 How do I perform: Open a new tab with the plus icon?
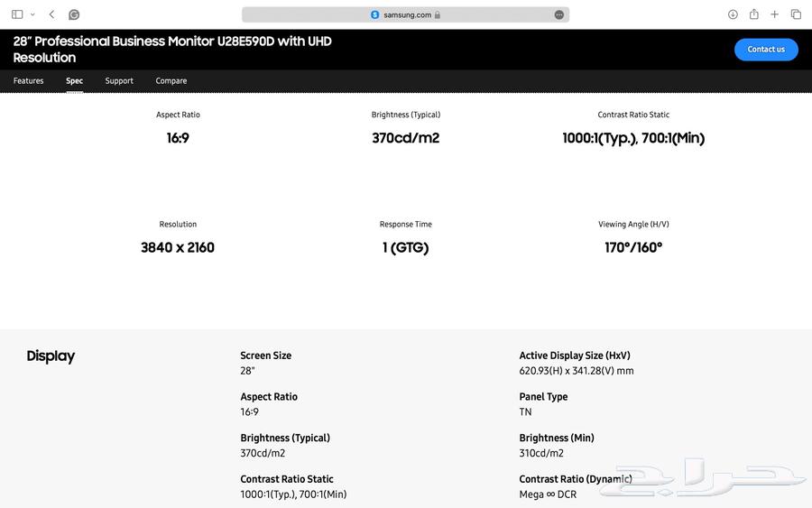pyautogui.click(x=774, y=14)
